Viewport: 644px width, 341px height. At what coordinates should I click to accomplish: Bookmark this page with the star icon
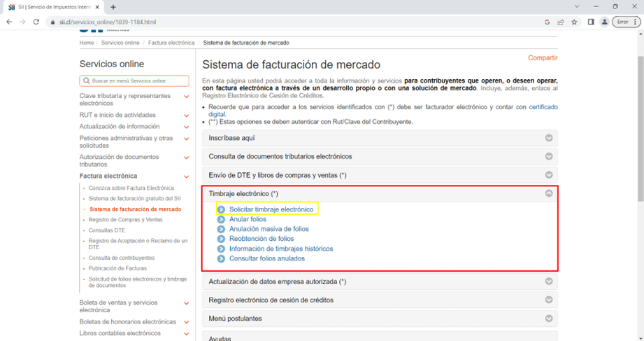point(574,22)
